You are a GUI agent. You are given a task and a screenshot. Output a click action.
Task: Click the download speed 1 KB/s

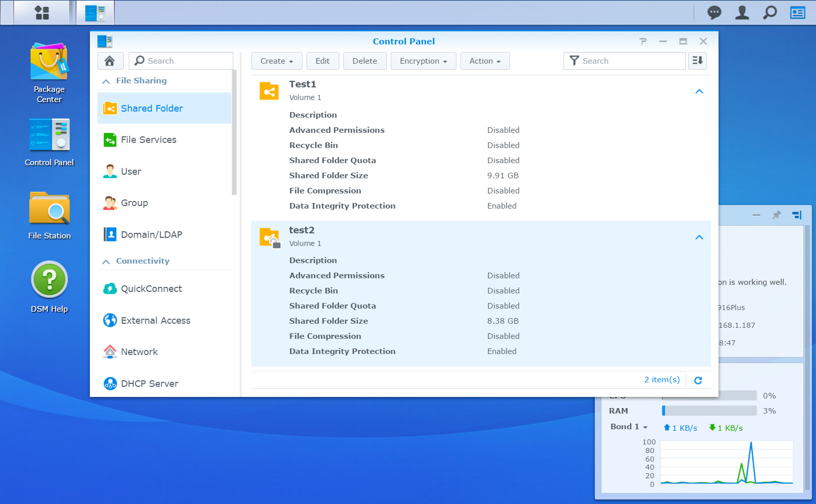pyautogui.click(x=726, y=428)
